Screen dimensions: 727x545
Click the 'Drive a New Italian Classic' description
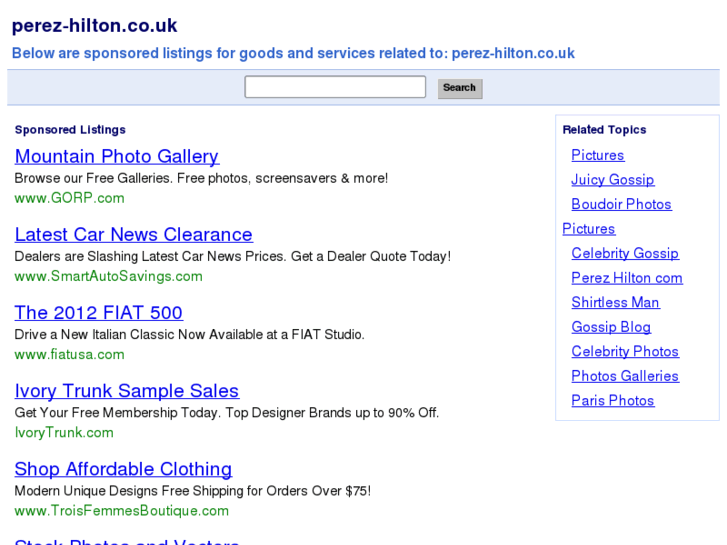point(190,334)
